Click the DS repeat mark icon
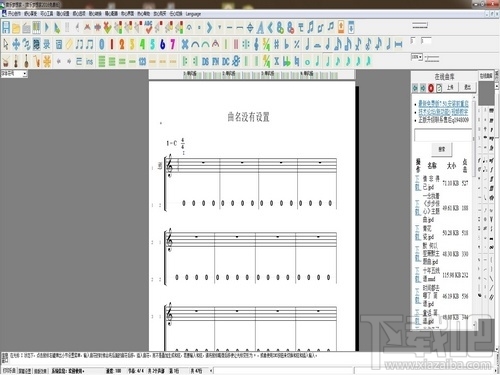 point(206,61)
